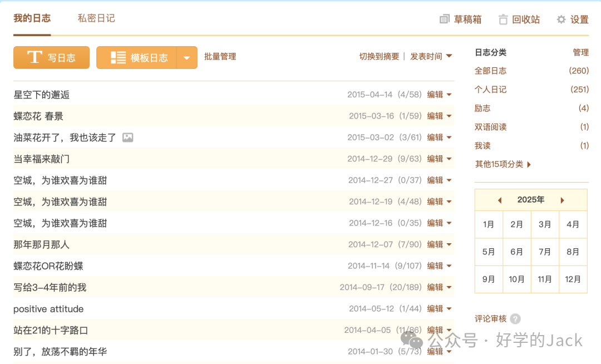
Task: Select the 个人日记 category
Action: pyautogui.click(x=491, y=90)
